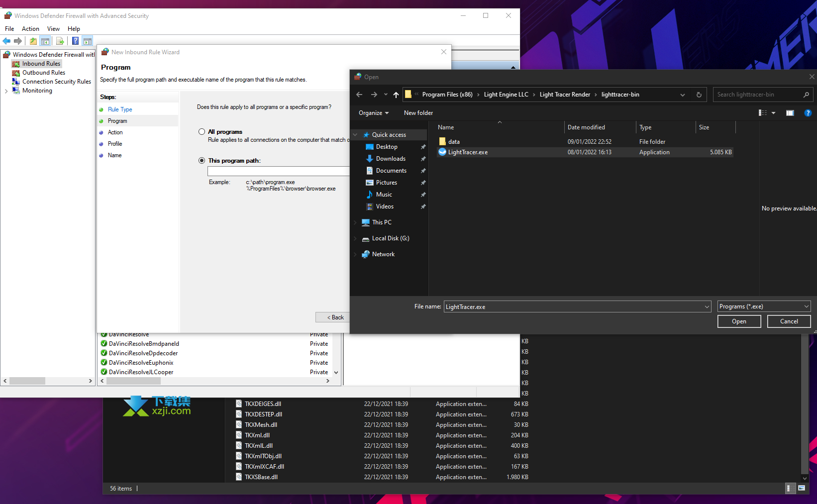Screen dimensions: 817x504
Task: Click the program path text box
Action: pos(279,171)
